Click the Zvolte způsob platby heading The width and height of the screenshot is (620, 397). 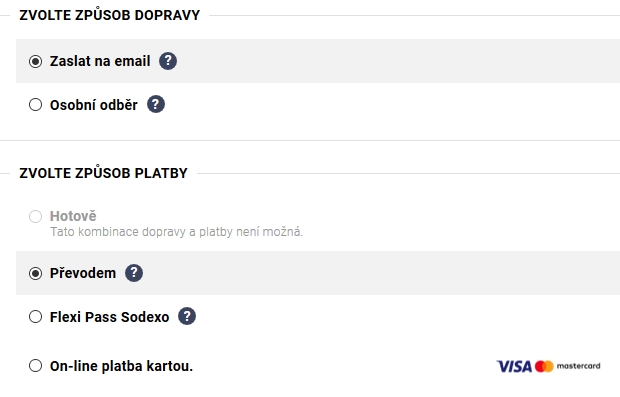[104, 173]
